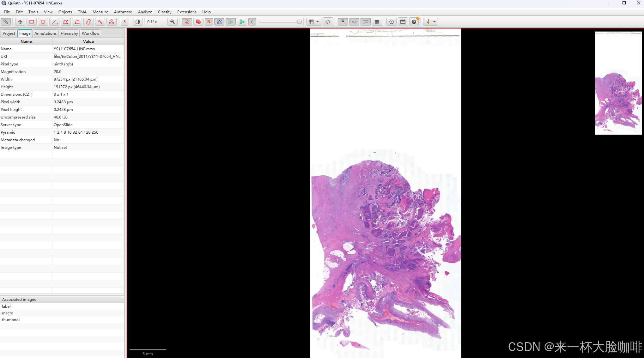Select the label associated image entry
The height and width of the screenshot is (358, 644).
[x=6, y=306]
